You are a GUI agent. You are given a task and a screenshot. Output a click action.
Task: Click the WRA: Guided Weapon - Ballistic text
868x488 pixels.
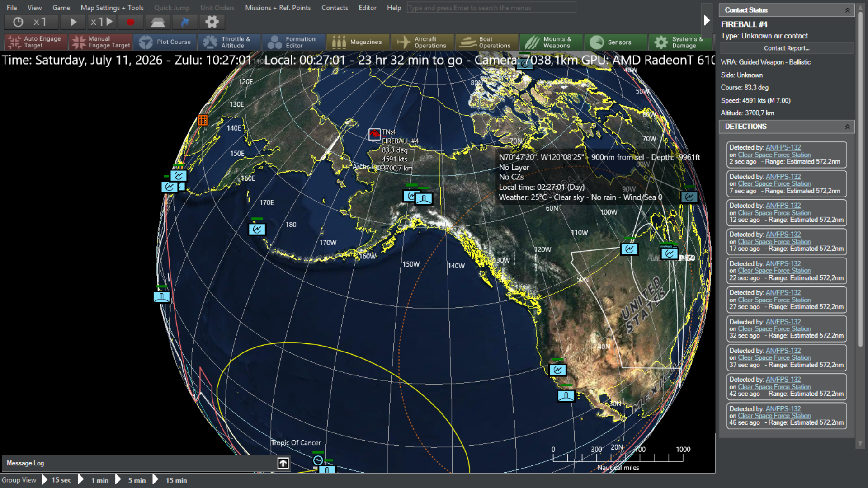pos(765,62)
